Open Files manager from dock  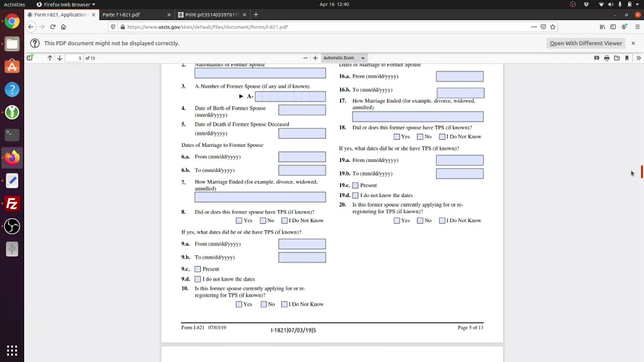coord(12,44)
